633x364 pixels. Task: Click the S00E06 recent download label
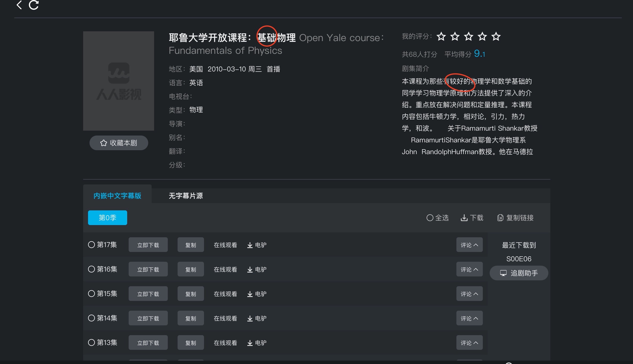(519, 259)
